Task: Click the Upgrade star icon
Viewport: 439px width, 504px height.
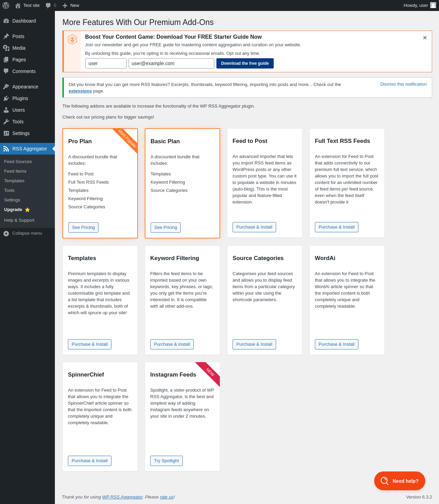Action: point(27,210)
